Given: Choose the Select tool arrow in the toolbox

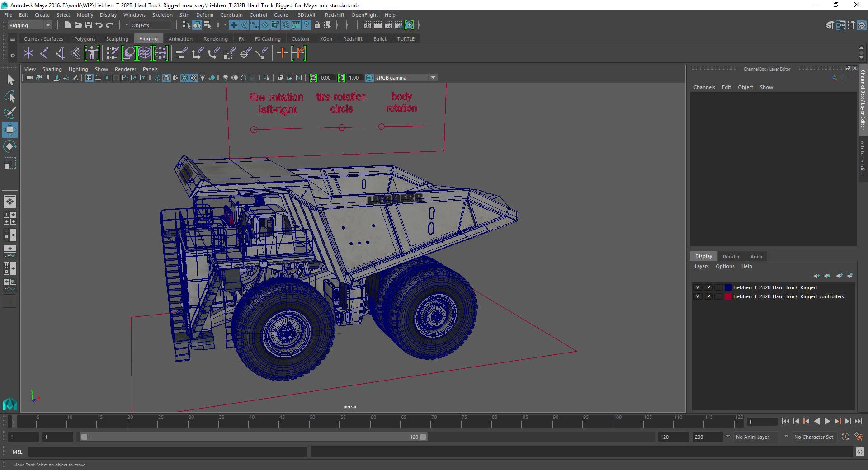Looking at the screenshot, I should click(10, 80).
